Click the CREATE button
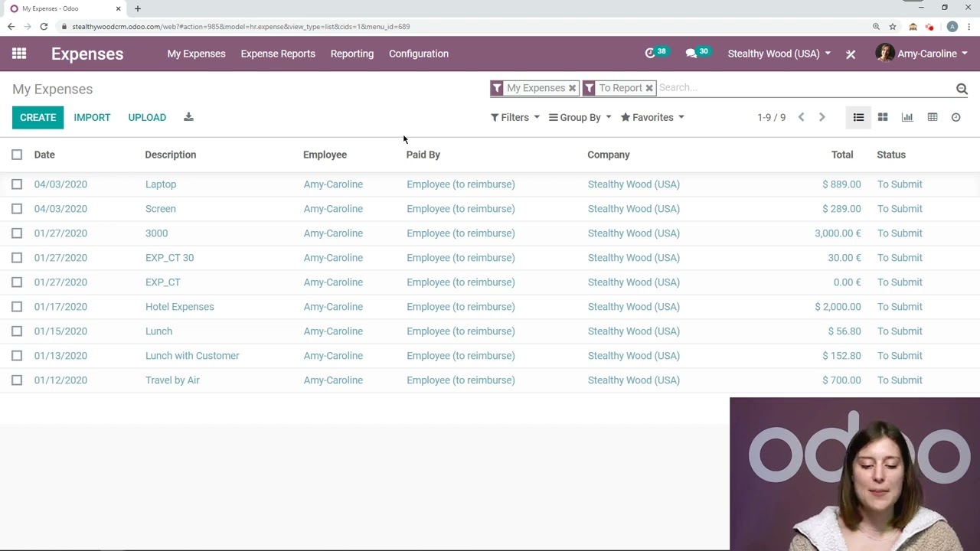Viewport: 980px width, 551px height. 38,117
